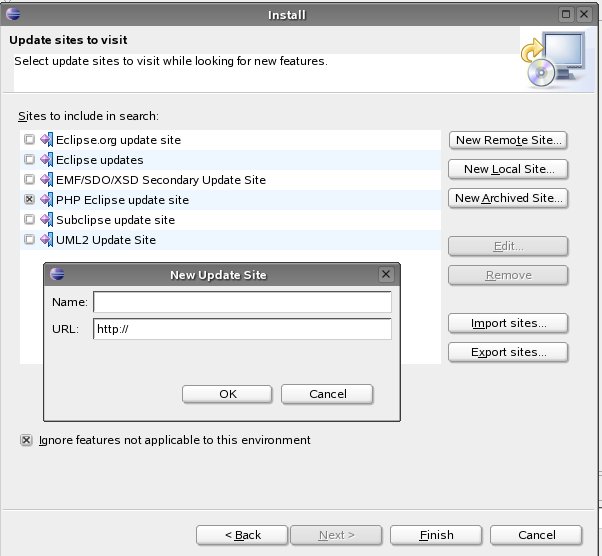Click the Eclipse.org update site icon
The image size is (602, 556).
point(46,140)
